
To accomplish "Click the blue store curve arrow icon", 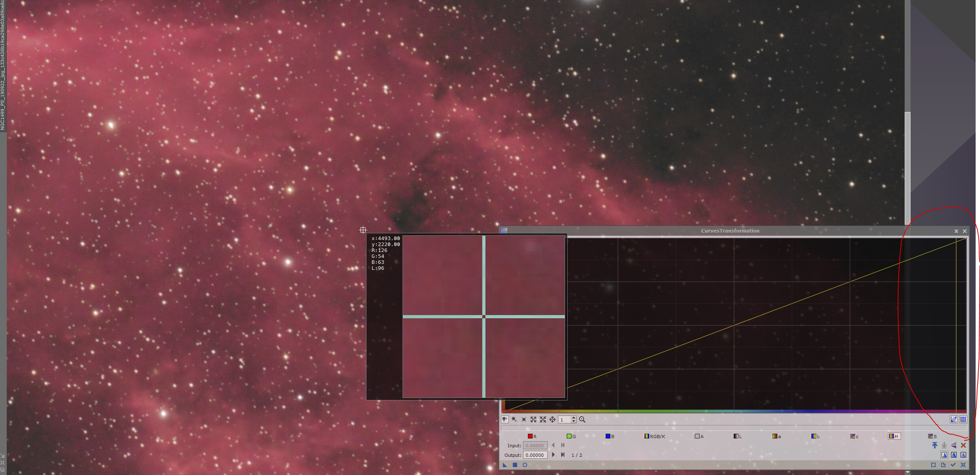I will point(935,445).
